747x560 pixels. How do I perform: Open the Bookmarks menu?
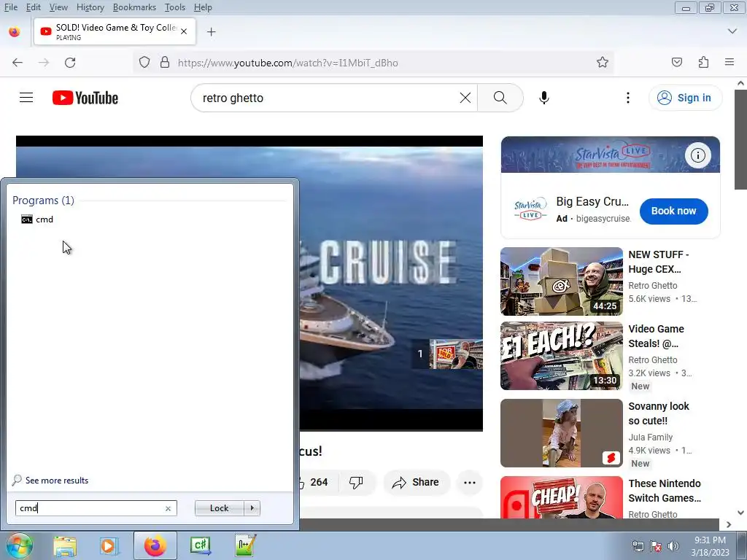tap(134, 7)
